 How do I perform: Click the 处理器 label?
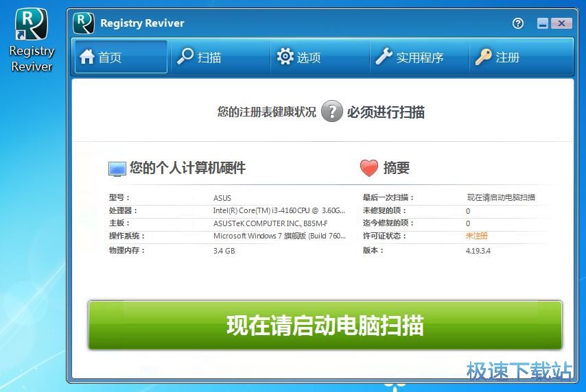[123, 210]
